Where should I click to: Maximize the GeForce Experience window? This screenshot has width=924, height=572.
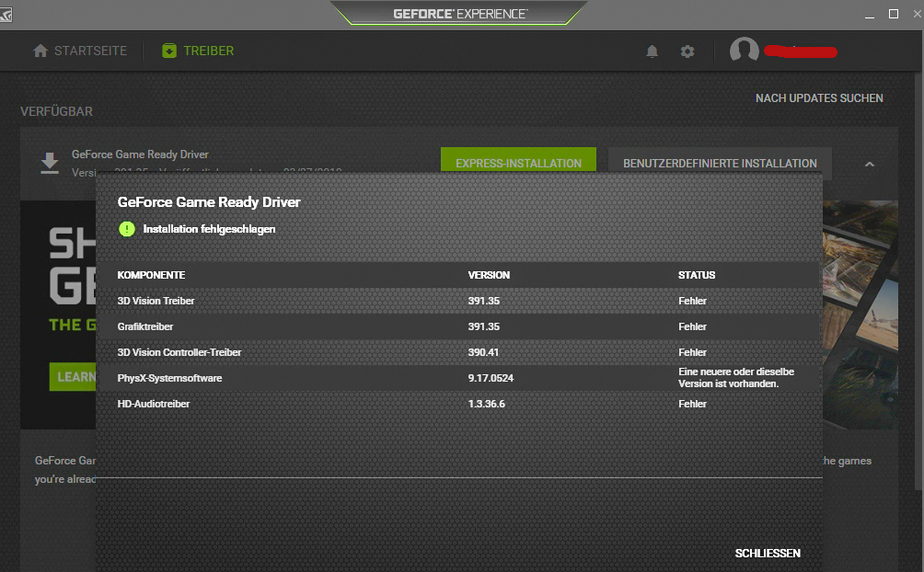[894, 14]
